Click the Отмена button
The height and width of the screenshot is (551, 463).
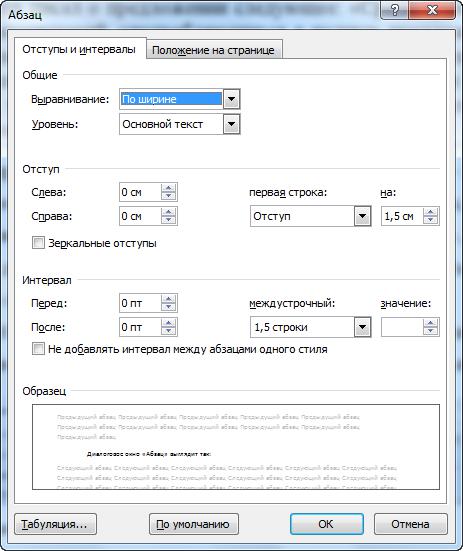[x=411, y=524]
